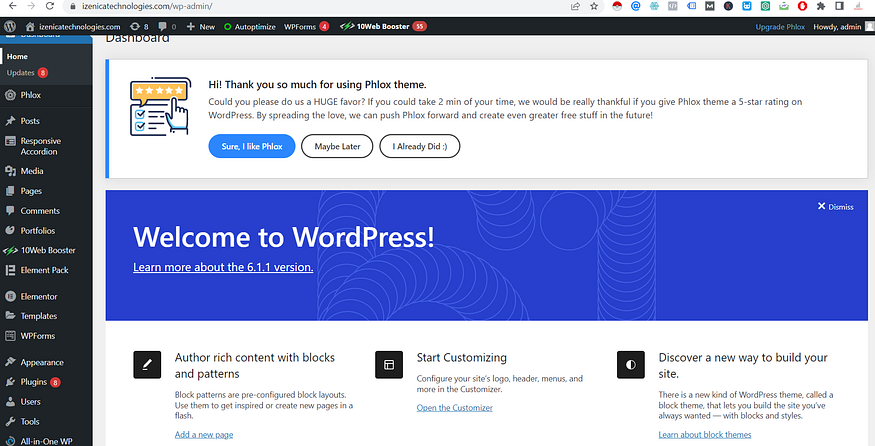Click the Upgrade Phlox link
This screenshot has height=446, width=875.
pyautogui.click(x=780, y=26)
